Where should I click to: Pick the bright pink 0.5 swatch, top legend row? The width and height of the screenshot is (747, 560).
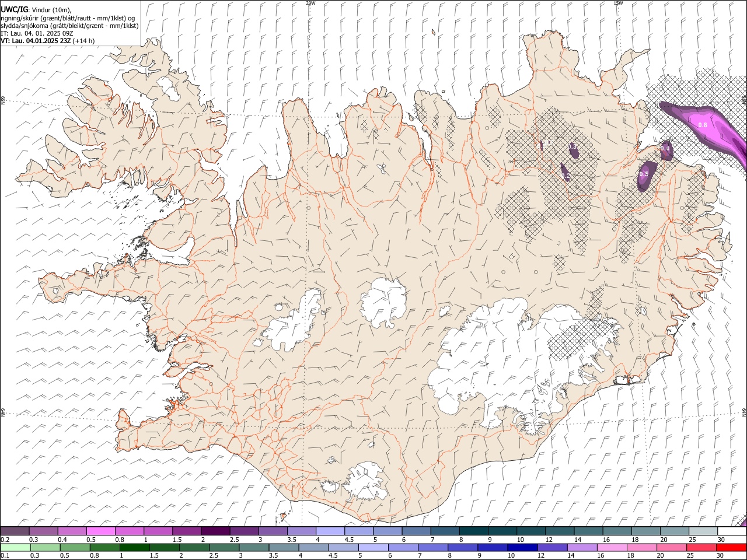100,531
